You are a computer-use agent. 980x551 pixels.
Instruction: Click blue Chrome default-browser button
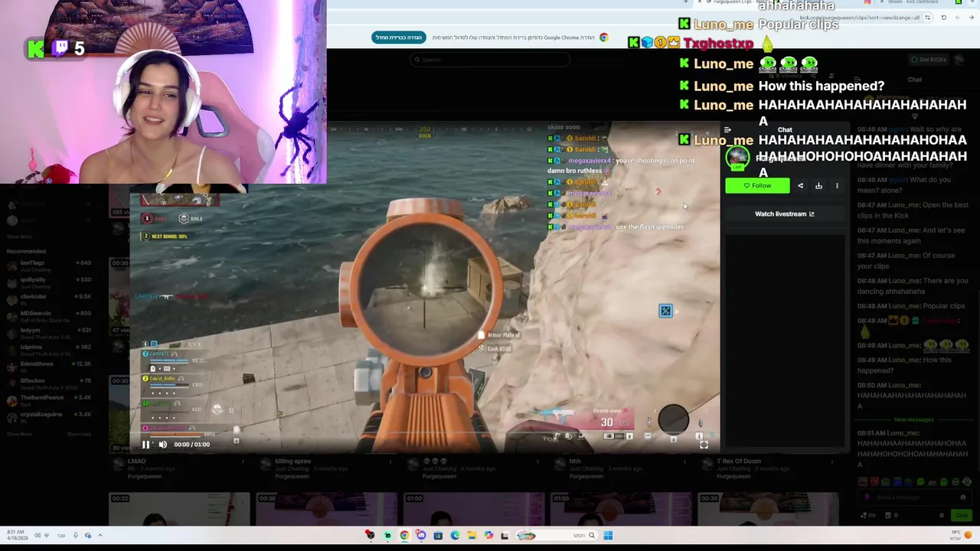[399, 37]
